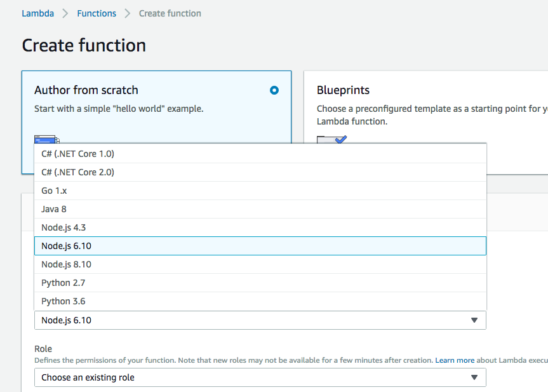Open the Lambda breadcrumb link
Viewport: 548px width, 392px height.
[37, 13]
